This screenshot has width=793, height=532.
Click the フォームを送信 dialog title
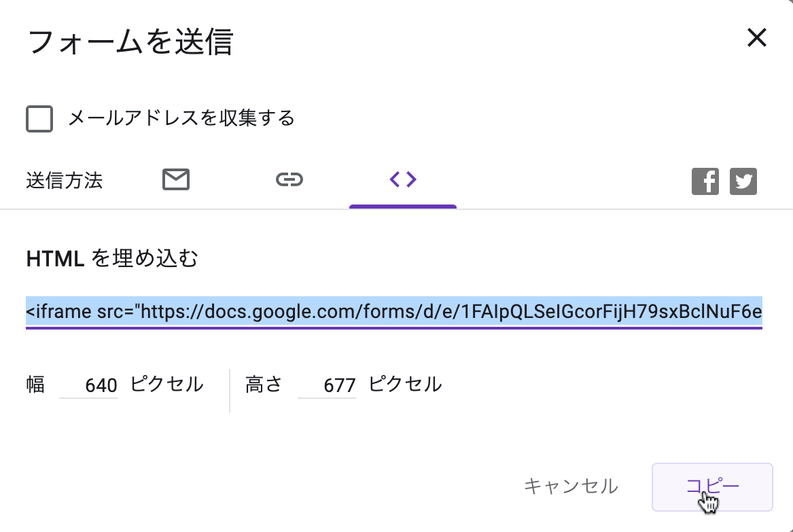point(130,41)
